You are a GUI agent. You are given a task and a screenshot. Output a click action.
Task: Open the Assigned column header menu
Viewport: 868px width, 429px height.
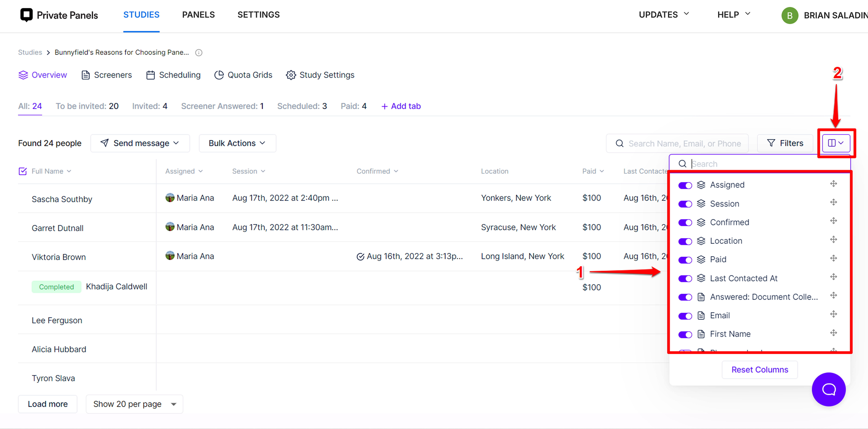coord(184,171)
